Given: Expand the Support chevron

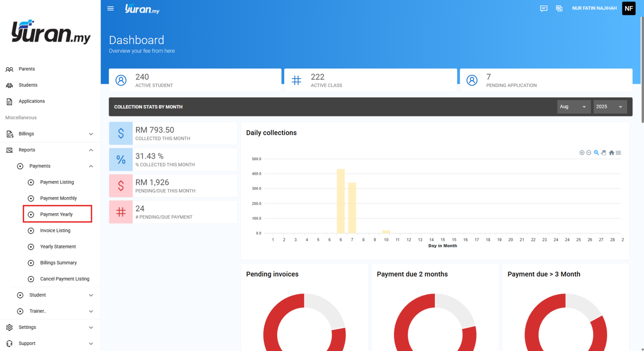Looking at the screenshot, I should click(x=91, y=344).
